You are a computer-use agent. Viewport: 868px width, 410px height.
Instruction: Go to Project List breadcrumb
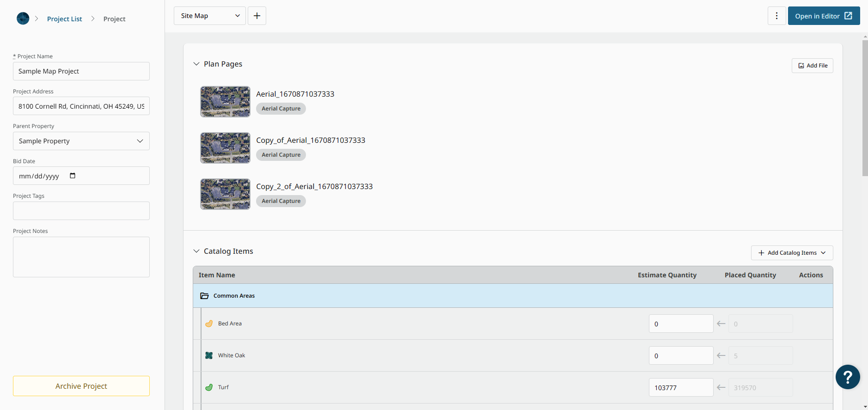(x=65, y=19)
